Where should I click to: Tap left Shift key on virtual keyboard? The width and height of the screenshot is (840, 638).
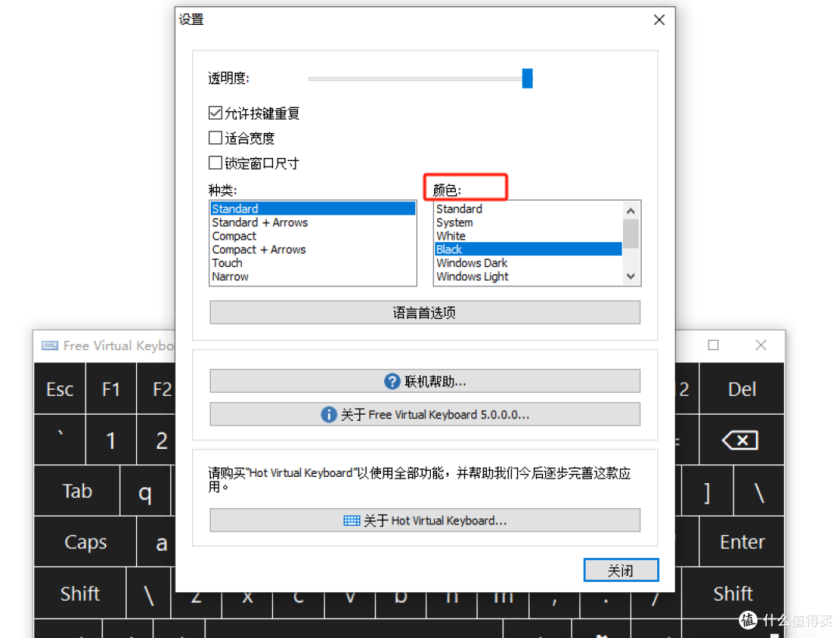point(80,594)
